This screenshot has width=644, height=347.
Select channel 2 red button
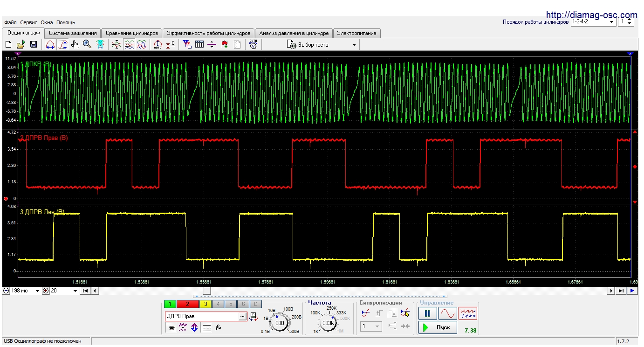[188, 304]
